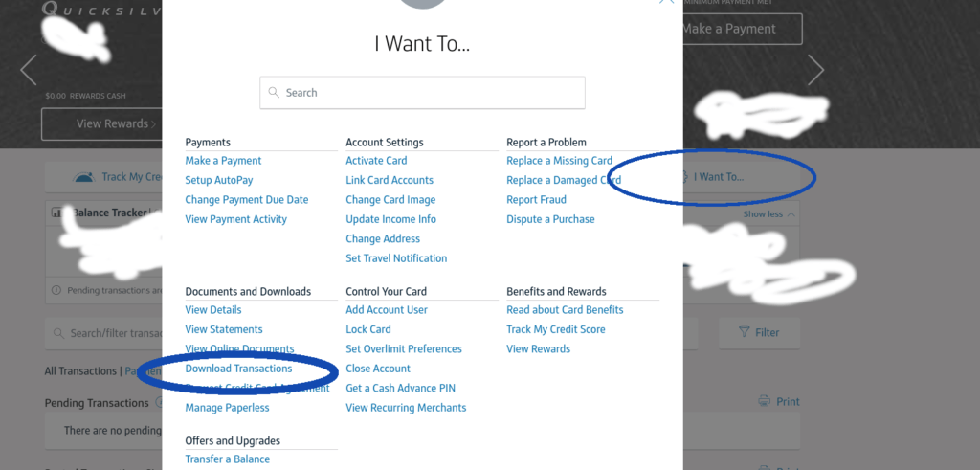Viewport: 980px width, 470px height.
Task: Select Setup AutoPay
Action: (219, 180)
